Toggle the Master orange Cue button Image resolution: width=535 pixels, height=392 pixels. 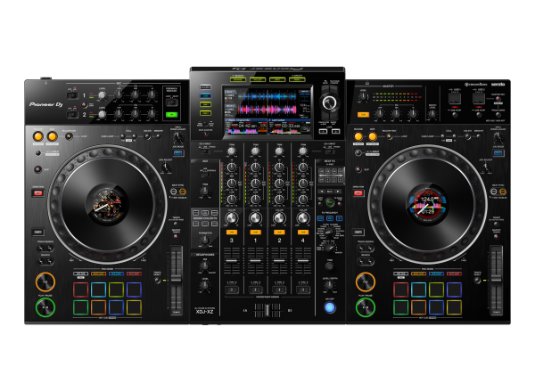click(363, 115)
